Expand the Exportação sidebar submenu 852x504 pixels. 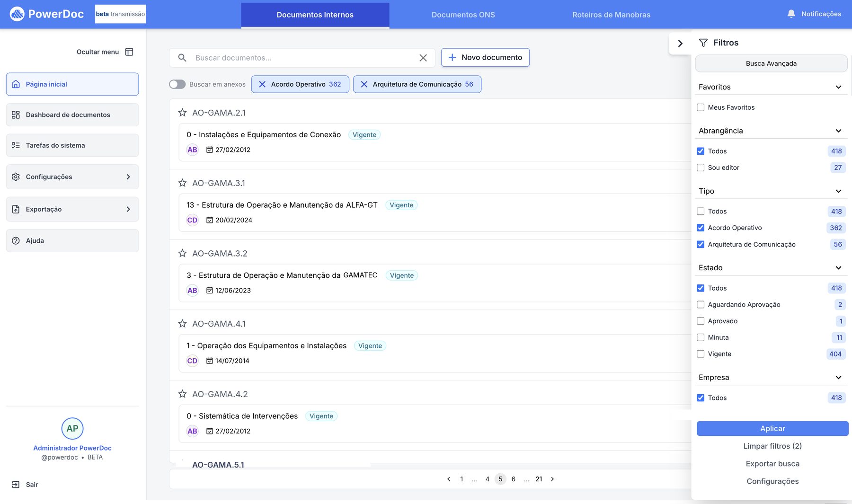tap(128, 209)
